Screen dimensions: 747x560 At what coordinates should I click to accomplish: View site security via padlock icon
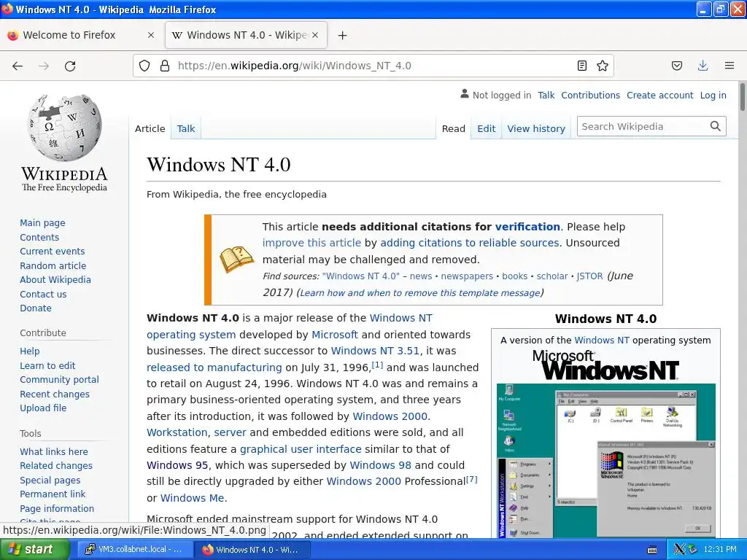[165, 66]
